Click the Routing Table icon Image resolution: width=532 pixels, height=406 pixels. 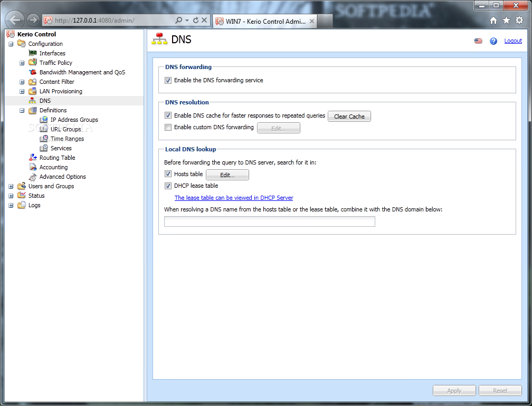click(x=33, y=158)
